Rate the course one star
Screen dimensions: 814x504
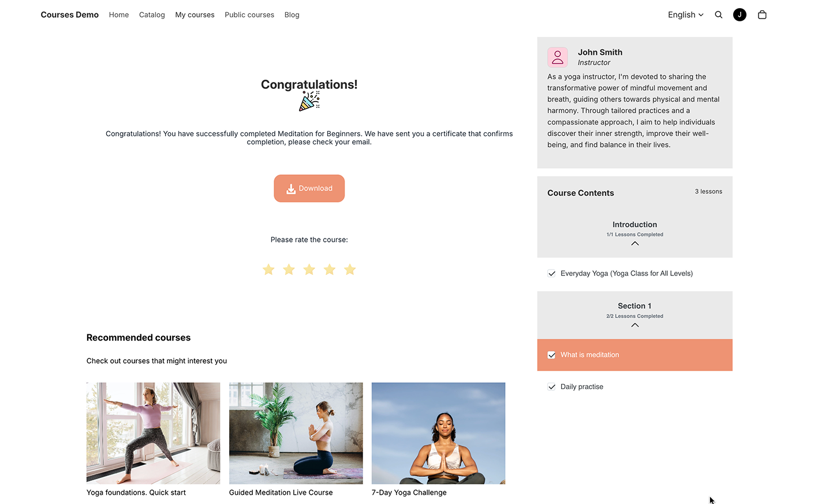pos(268,270)
